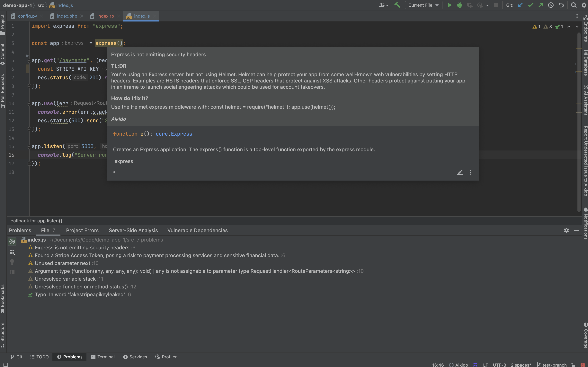
Task: Expand the profiler run options dropdown arrow
Action: pyautogui.click(x=487, y=5)
